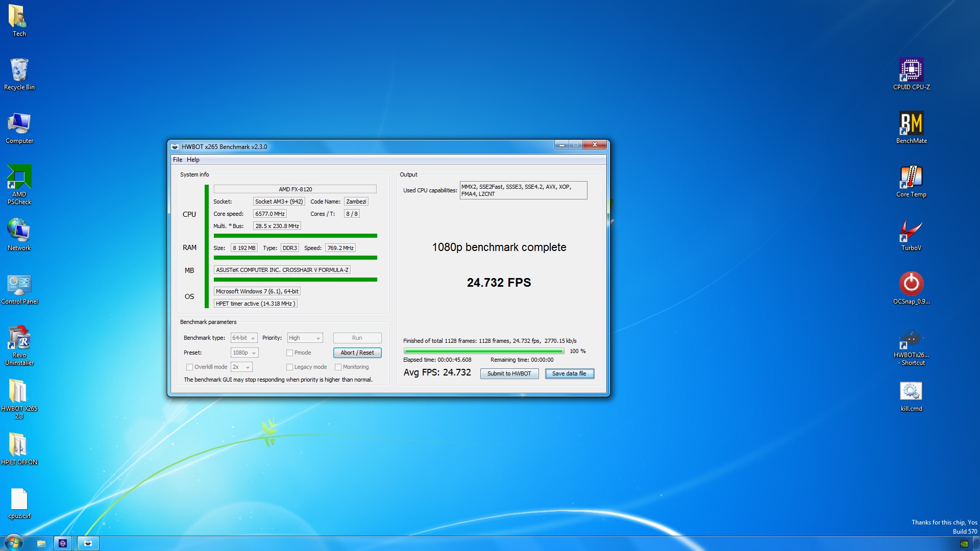Click the HPET timer active field
This screenshot has height=551, width=980.
(x=255, y=304)
